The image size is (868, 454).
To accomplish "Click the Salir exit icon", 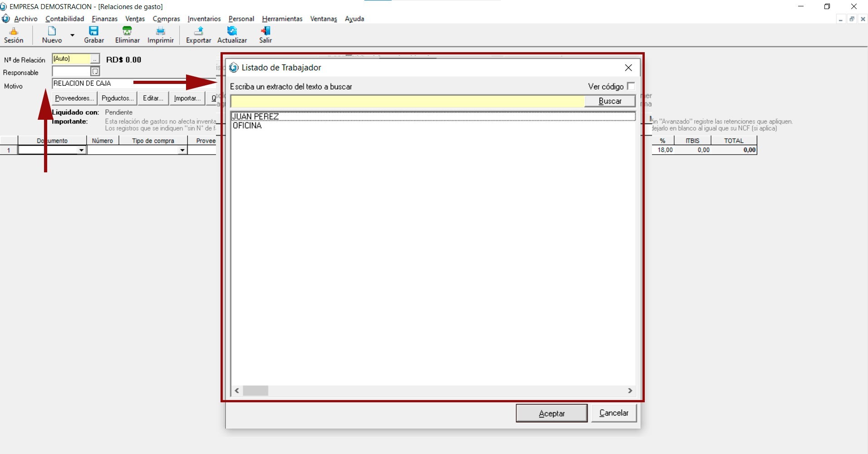I will tap(265, 31).
